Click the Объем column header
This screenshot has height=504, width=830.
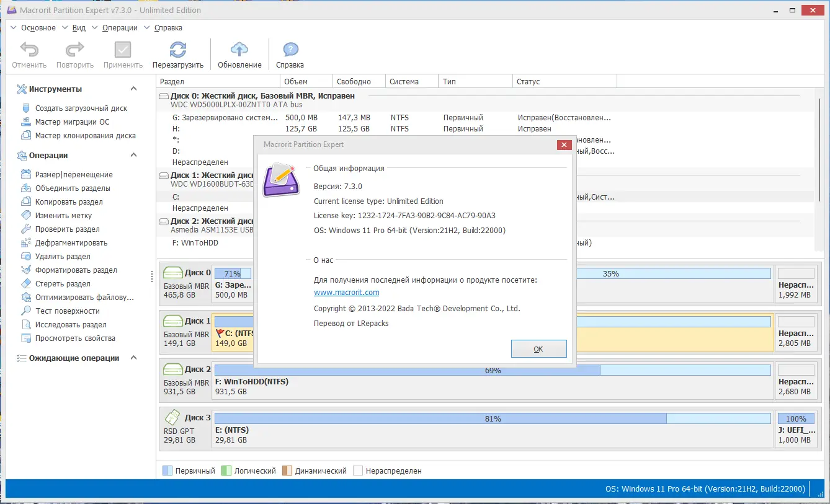(307, 82)
